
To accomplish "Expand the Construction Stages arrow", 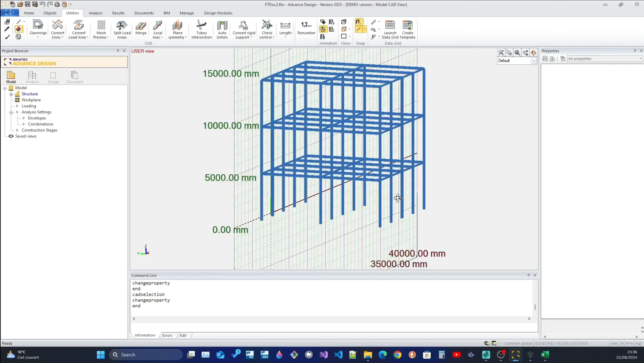I will tap(18, 130).
